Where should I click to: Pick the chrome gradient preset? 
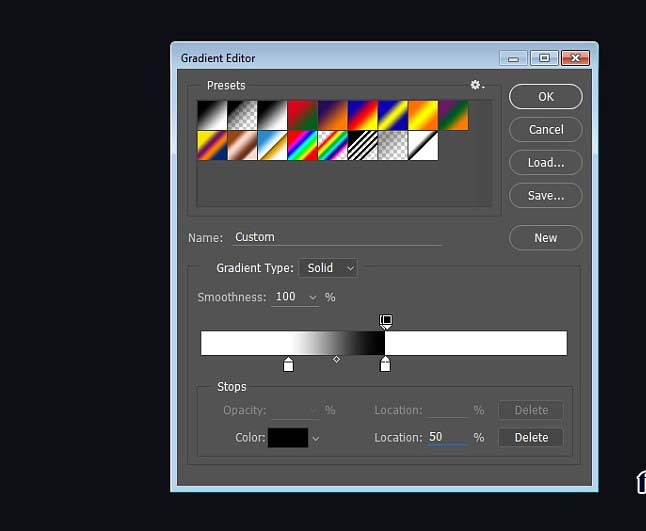coord(272,145)
